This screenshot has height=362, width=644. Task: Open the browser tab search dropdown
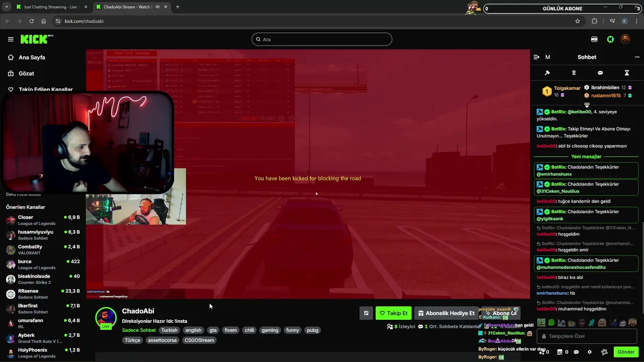pyautogui.click(x=7, y=7)
